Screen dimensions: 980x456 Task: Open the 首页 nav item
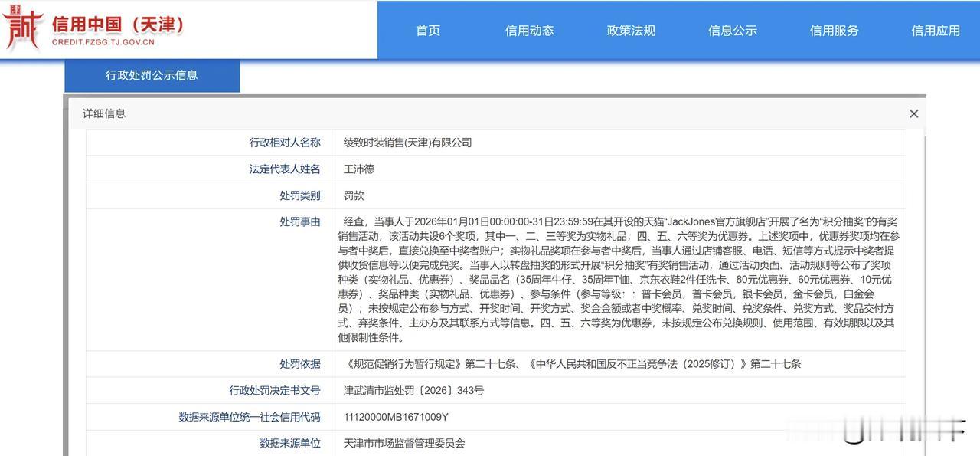(x=428, y=31)
